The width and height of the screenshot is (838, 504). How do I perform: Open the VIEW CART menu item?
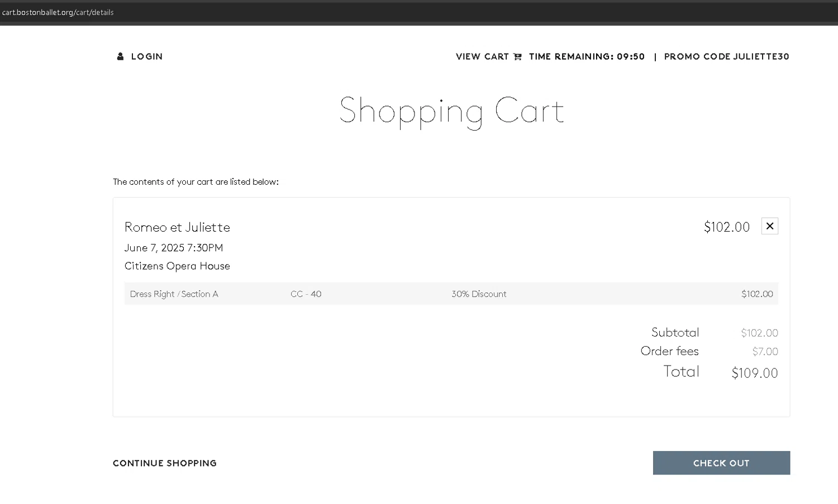click(x=482, y=56)
